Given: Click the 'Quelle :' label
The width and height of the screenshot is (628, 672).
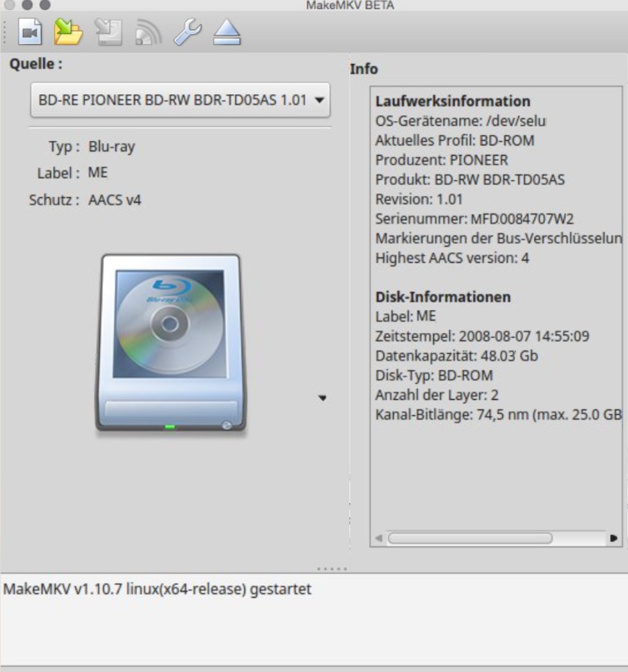Looking at the screenshot, I should coord(36,64).
